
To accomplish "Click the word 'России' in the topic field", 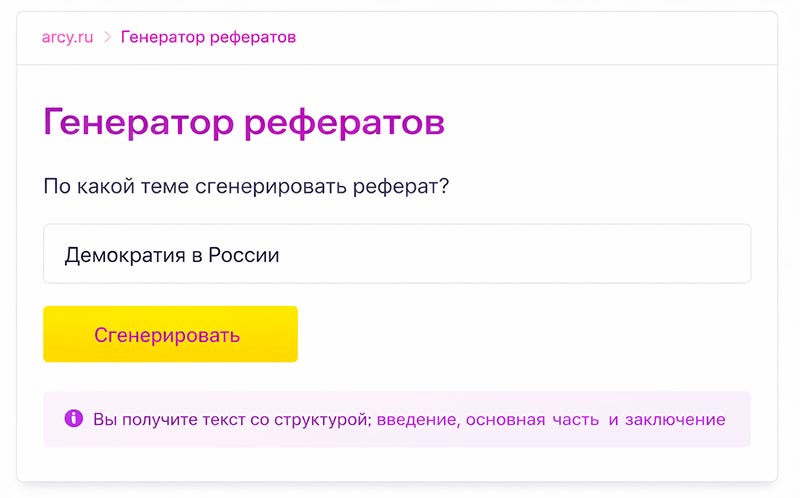I will pyautogui.click(x=244, y=255).
